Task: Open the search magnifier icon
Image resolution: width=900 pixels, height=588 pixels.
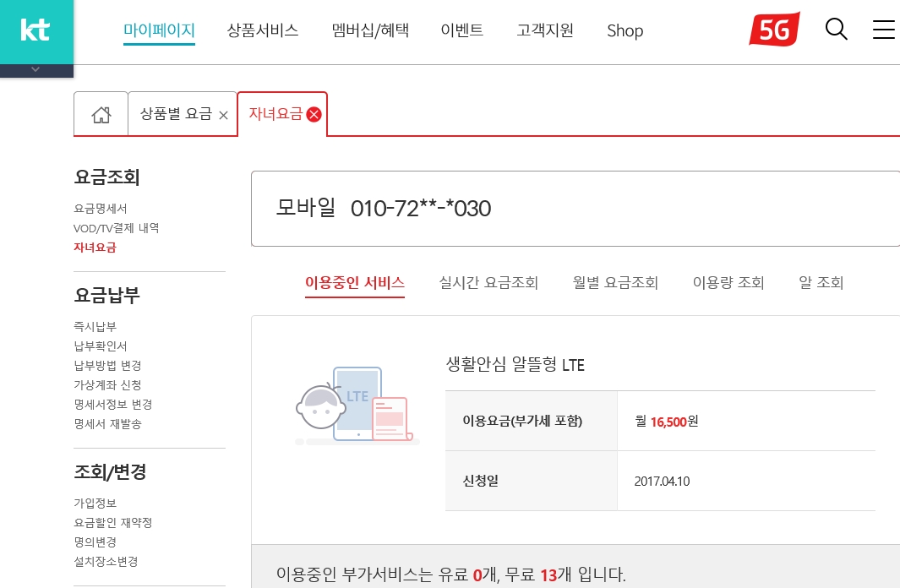Action: 836,30
